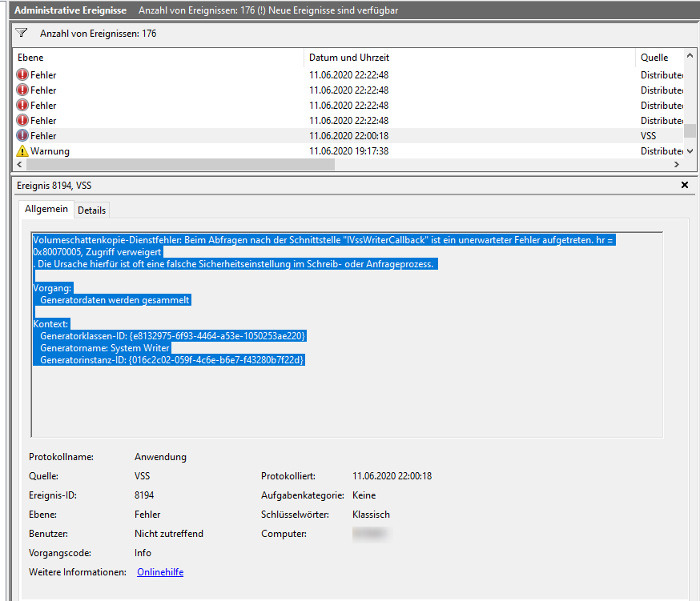The width and height of the screenshot is (700, 601).
Task: Click the horizontal scroll-right arrow
Action: 677,164
